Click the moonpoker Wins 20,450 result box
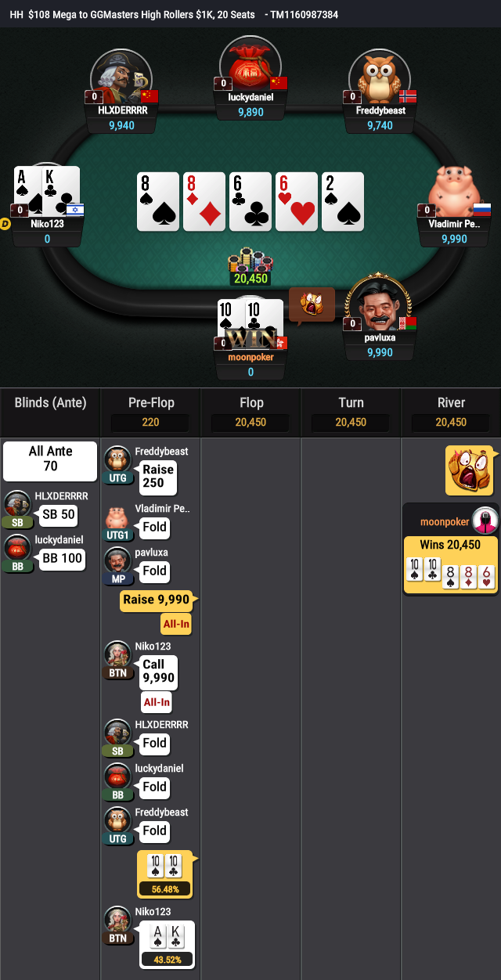 (450, 564)
